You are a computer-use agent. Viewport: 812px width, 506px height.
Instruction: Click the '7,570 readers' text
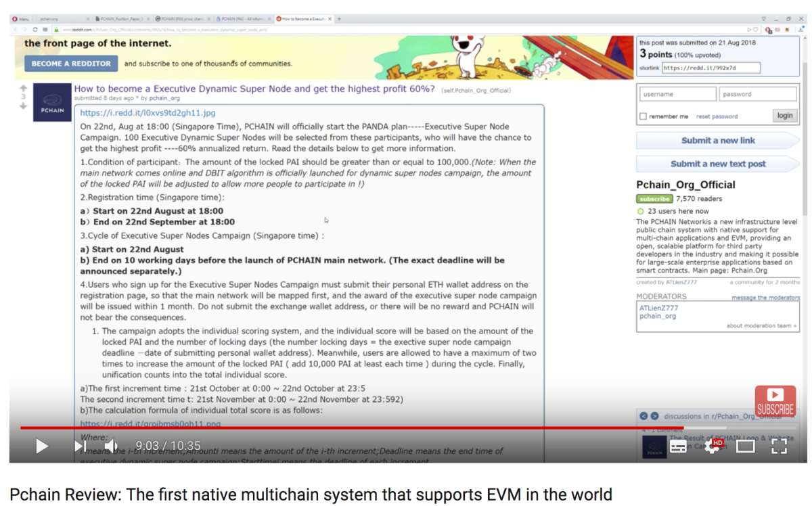click(x=699, y=199)
